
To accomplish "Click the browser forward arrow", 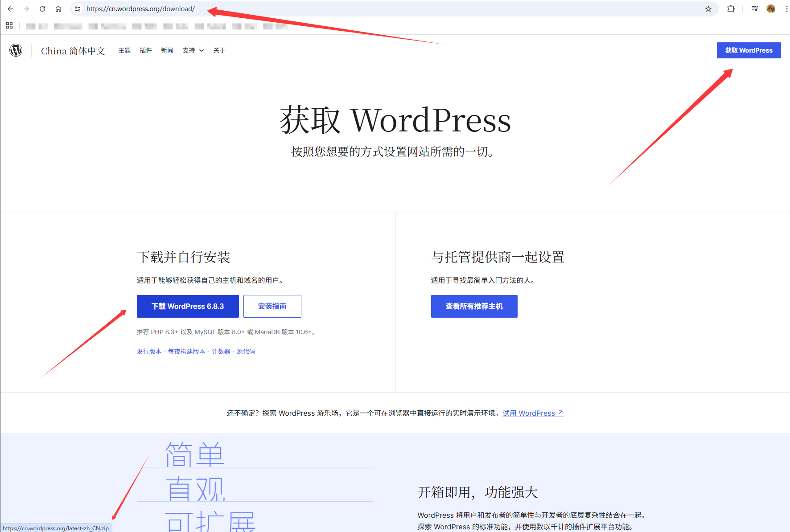I will (26, 9).
